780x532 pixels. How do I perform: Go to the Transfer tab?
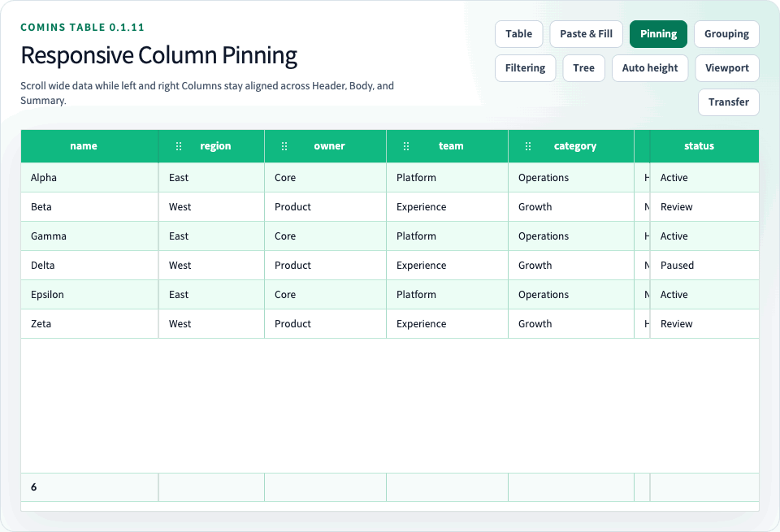(728, 102)
